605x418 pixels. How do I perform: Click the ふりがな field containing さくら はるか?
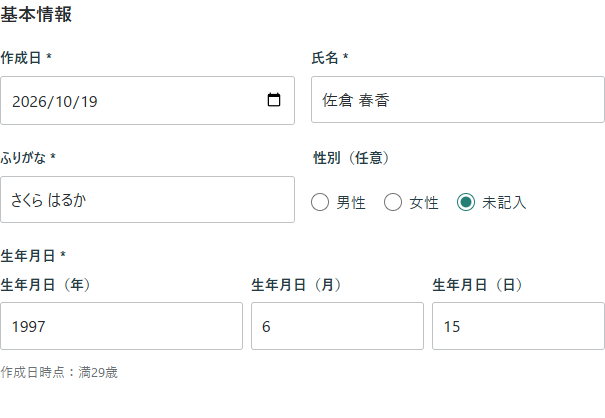click(x=147, y=200)
